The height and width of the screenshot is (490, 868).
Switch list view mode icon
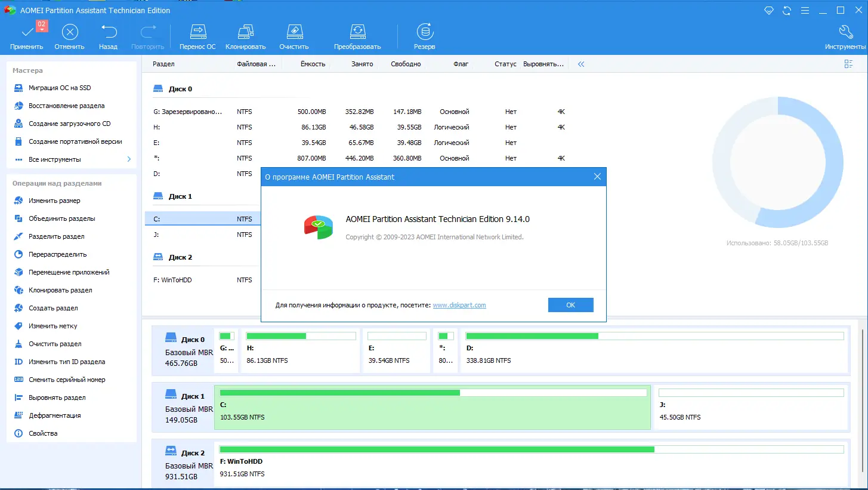[x=848, y=64]
